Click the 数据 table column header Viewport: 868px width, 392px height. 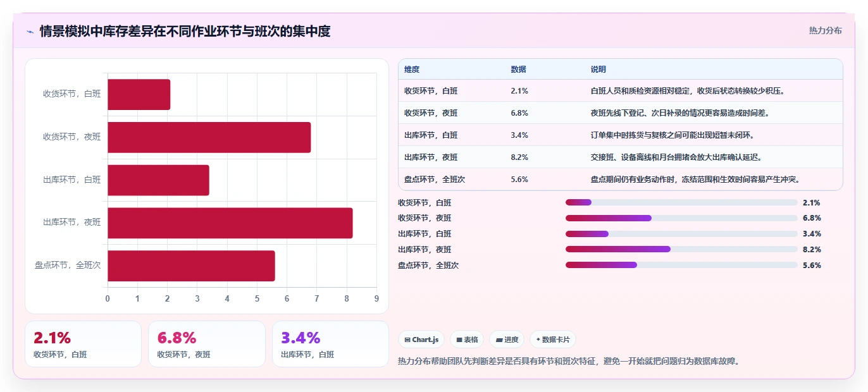tap(518, 70)
